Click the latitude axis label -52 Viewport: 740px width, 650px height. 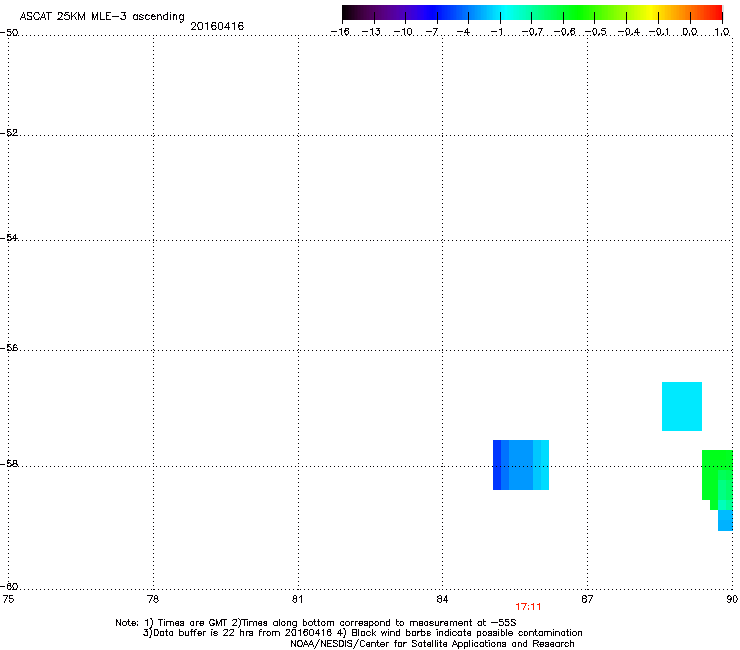(x=9, y=133)
